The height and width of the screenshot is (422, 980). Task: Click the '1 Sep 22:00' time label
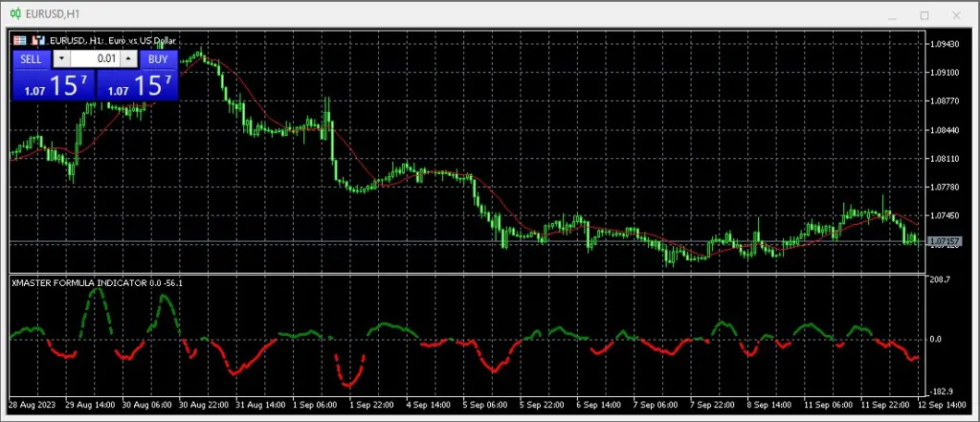click(x=372, y=405)
